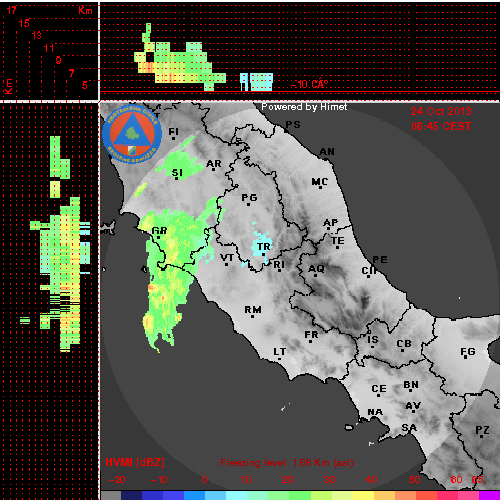The height and width of the screenshot is (500, 500).
Task: Click the '5' km altitude label
Action: click(85, 86)
